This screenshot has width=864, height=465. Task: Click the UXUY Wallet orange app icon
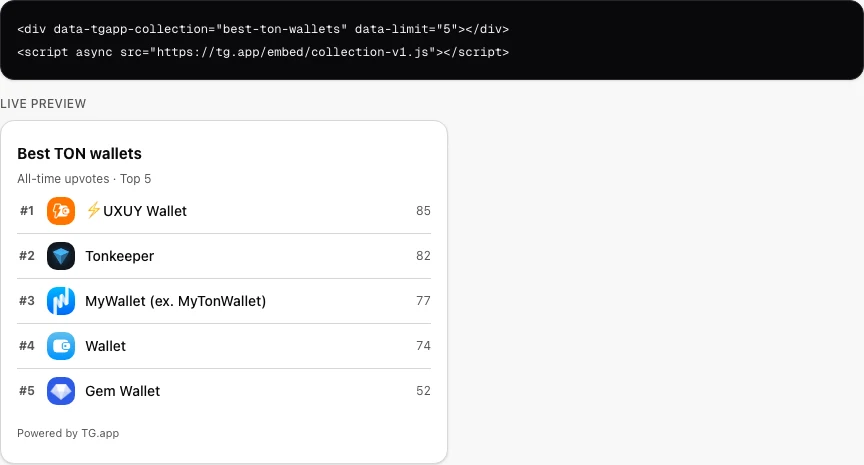click(x=61, y=211)
